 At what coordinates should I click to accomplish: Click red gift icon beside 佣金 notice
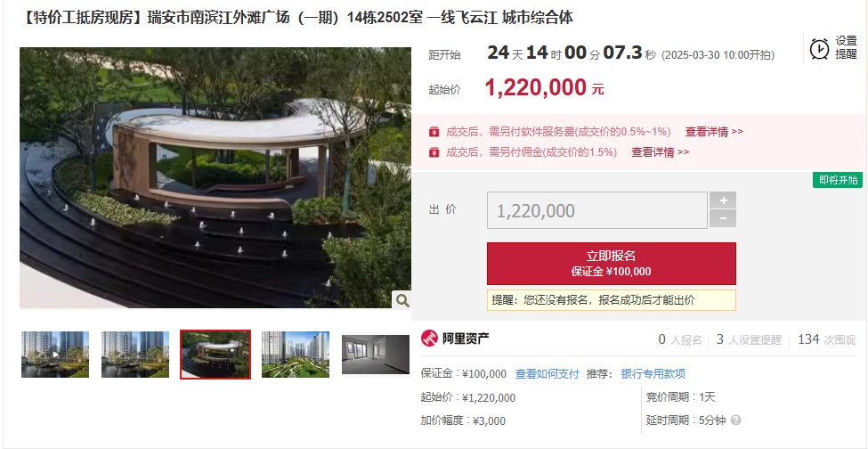[x=434, y=151]
